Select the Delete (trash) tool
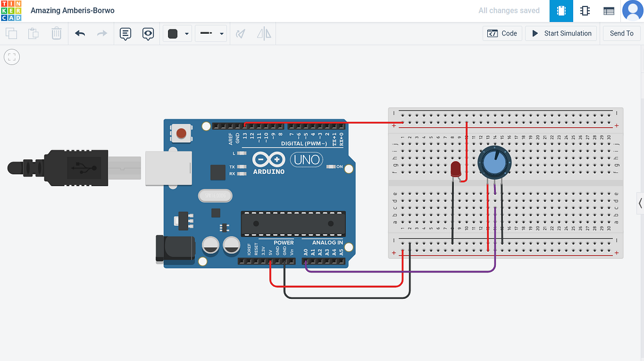This screenshot has height=361, width=644. point(56,33)
